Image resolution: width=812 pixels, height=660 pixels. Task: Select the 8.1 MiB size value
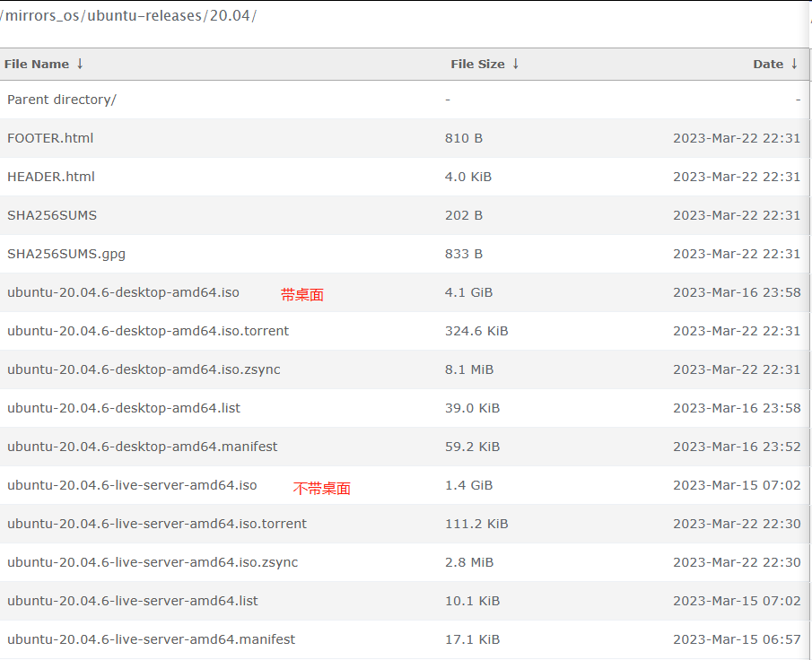(469, 369)
